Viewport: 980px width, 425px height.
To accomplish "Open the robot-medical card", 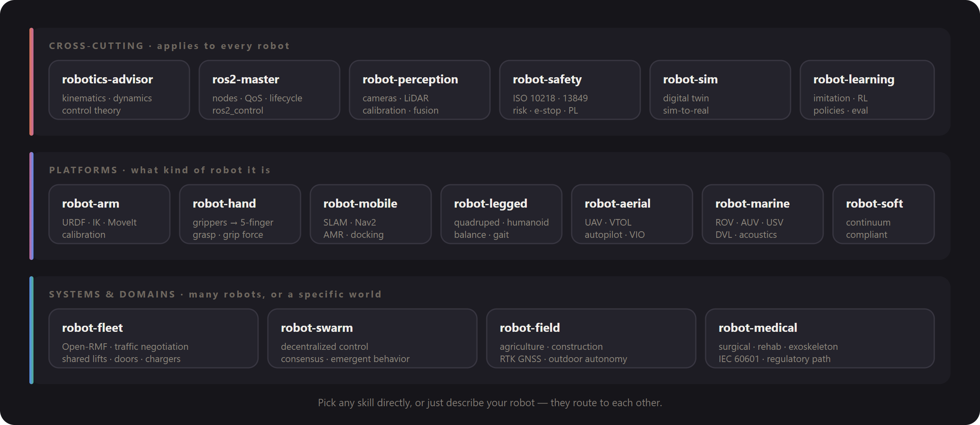I will pos(820,338).
